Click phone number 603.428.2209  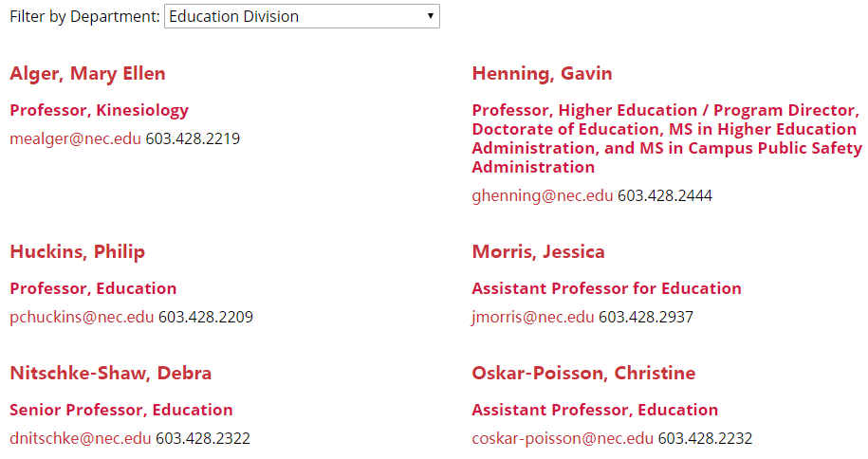(206, 318)
